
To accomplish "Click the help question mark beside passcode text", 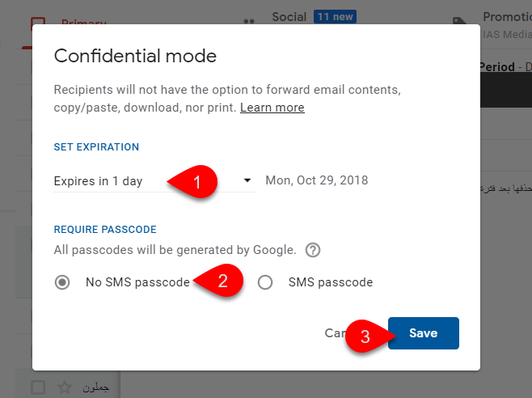I will point(312,250).
